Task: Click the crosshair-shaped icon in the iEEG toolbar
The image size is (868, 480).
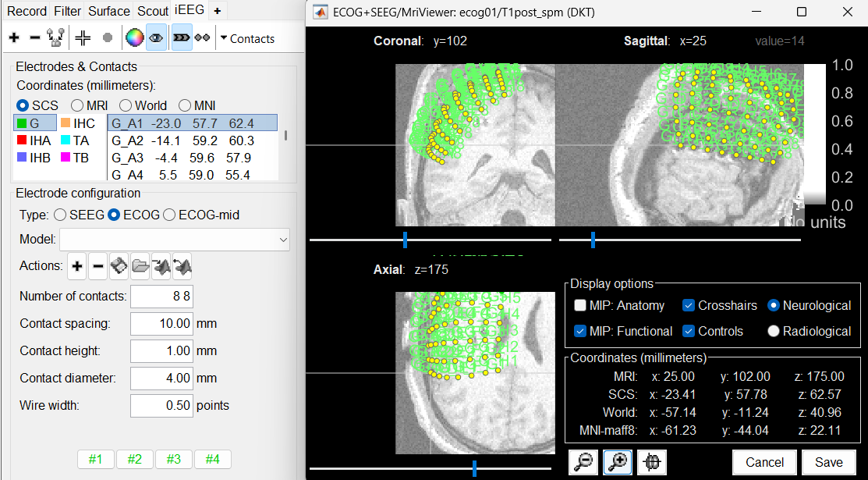Action: pyautogui.click(x=83, y=37)
